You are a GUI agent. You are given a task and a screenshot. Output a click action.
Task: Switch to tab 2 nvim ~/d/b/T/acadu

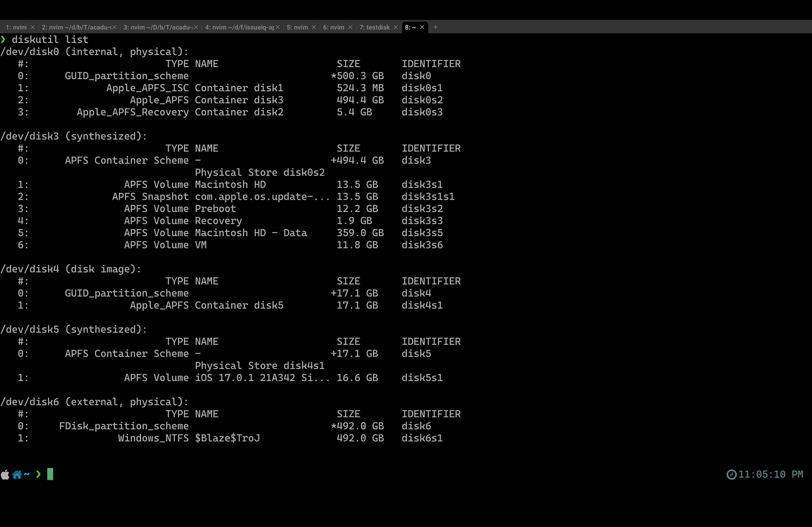point(76,27)
